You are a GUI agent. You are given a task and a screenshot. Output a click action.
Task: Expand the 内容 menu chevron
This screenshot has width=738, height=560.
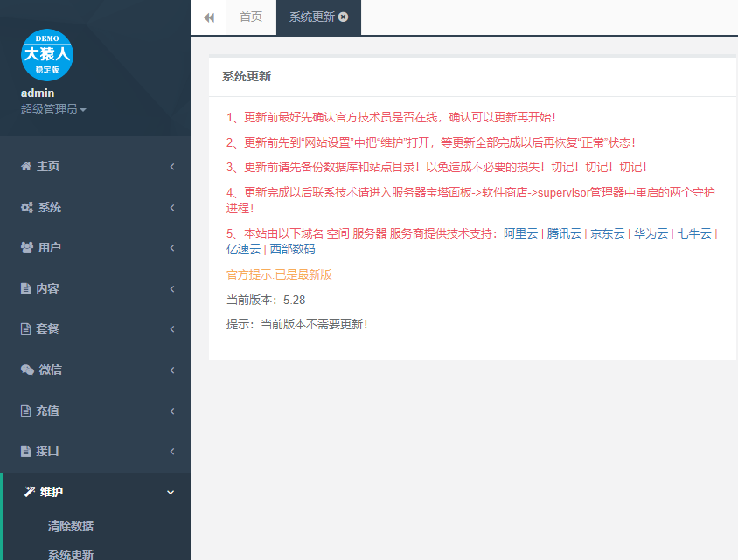pyautogui.click(x=172, y=288)
